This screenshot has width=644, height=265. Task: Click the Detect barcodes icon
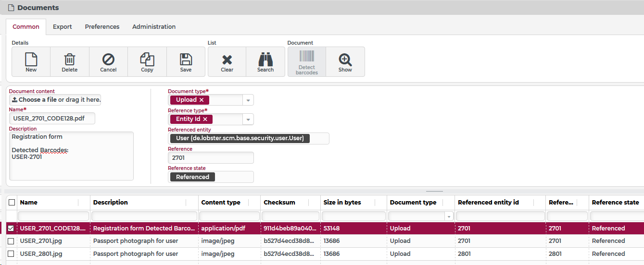click(x=307, y=57)
